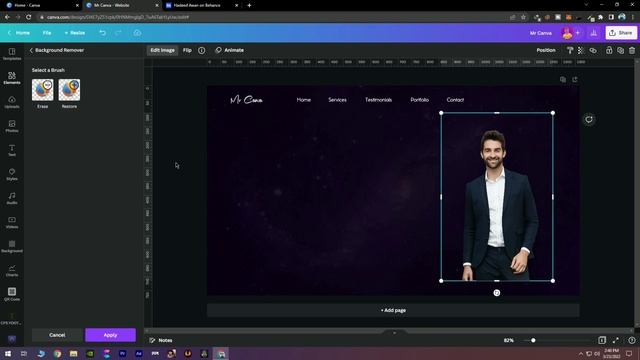Screen dimensions: 640x360
Task: Select the Erase brush
Action: [42, 90]
